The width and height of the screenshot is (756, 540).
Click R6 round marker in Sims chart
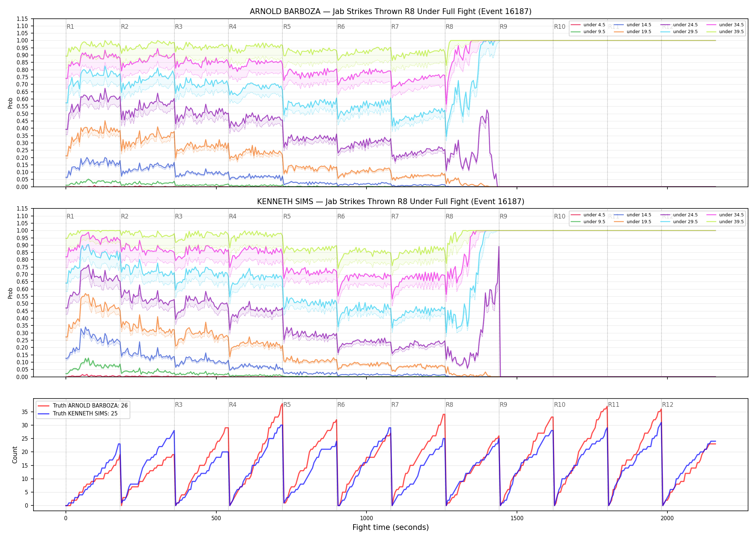click(x=341, y=216)
